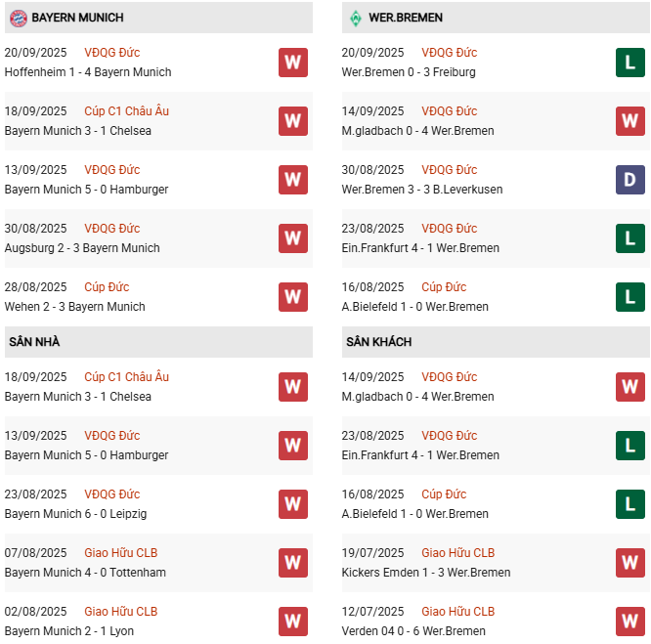This screenshot has height=644, width=651.
Task: Open Giao Hữu CLB link dated 07/08/2025
Action: coord(120,553)
